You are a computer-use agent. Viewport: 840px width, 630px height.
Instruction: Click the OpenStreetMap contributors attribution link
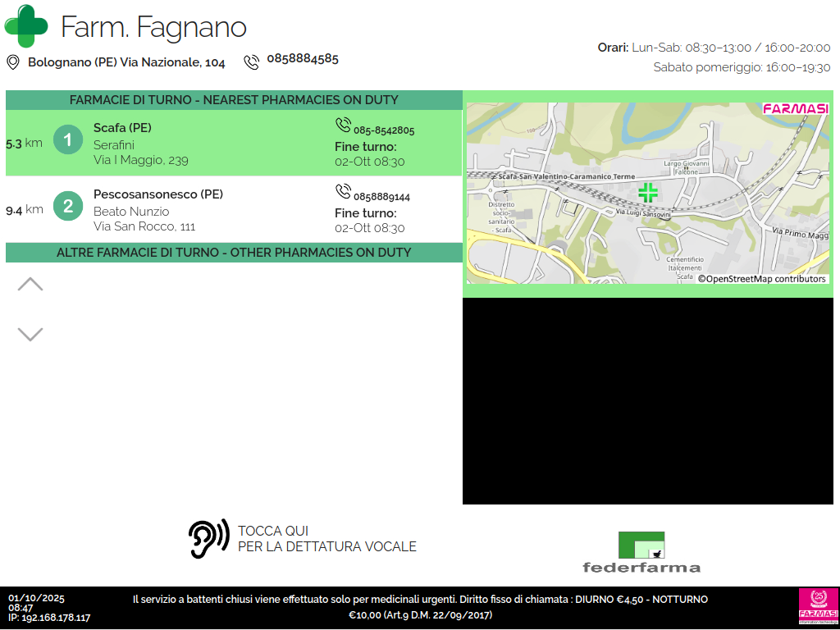tap(762, 279)
